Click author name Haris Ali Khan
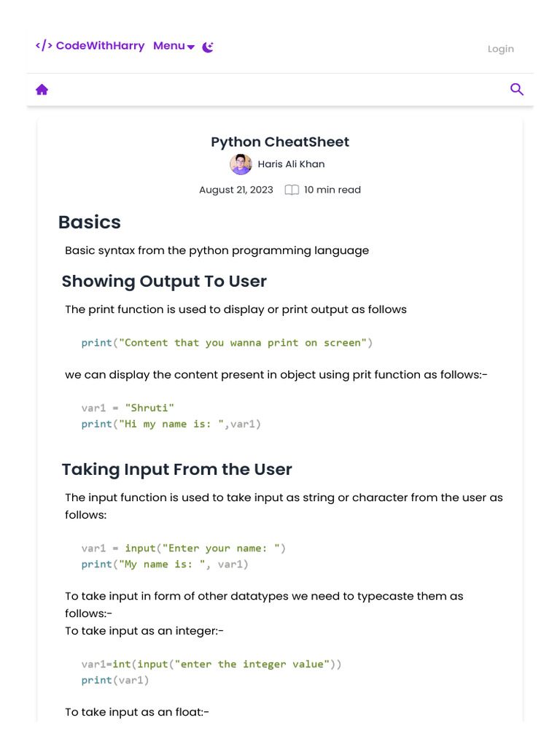Image resolution: width=560 pixels, height=747 pixels. pos(291,164)
